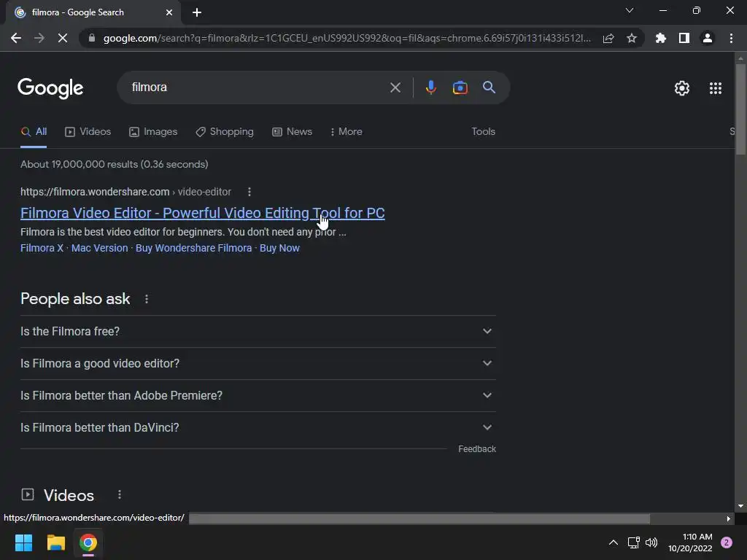
Task: Switch to the News tab
Action: point(292,132)
